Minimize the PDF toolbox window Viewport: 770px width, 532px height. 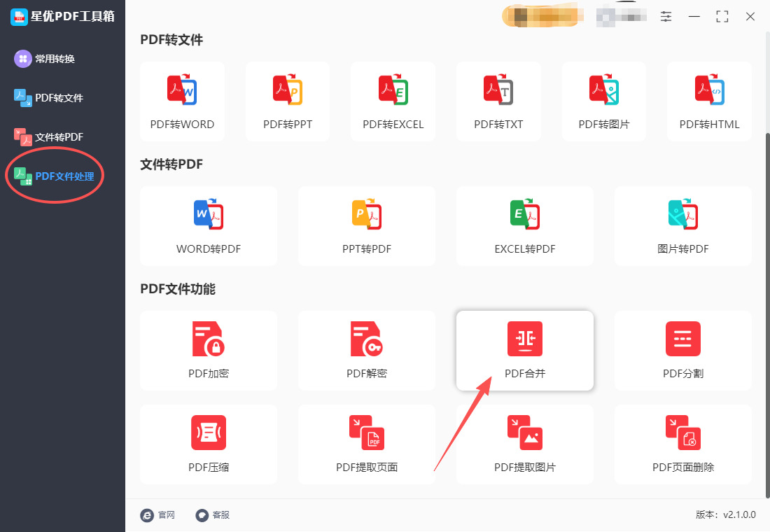[694, 17]
